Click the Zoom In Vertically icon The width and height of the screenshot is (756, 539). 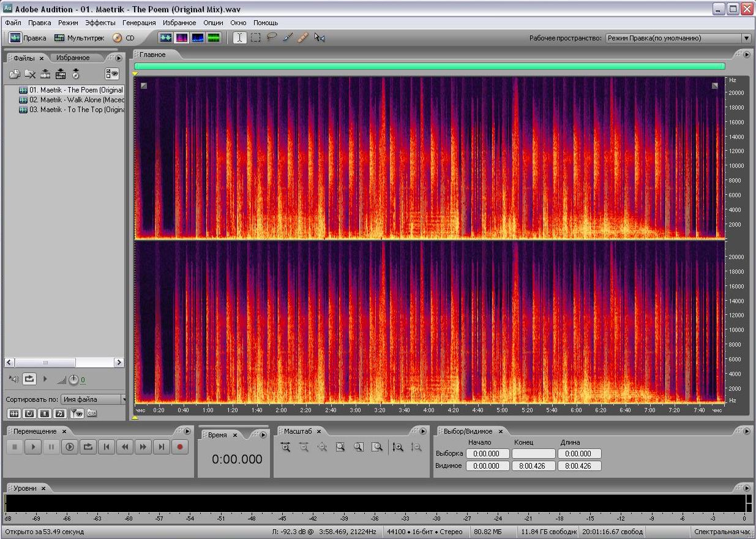pyautogui.click(x=398, y=447)
